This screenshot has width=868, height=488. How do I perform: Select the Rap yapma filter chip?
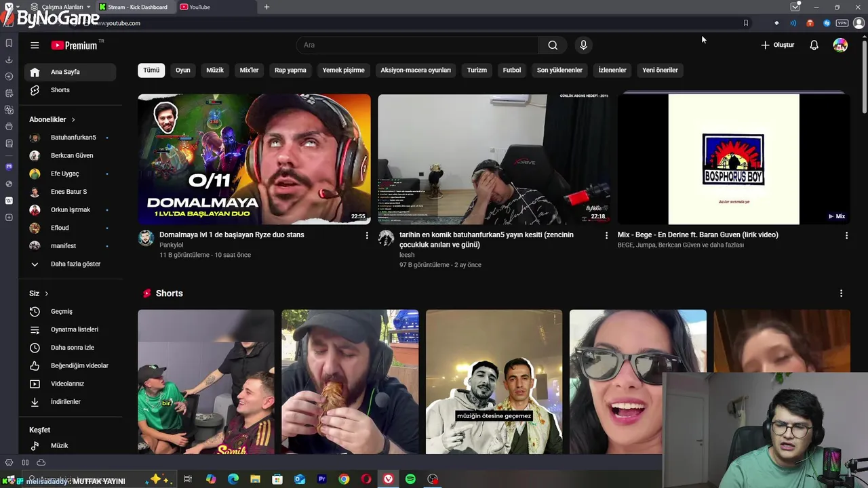click(x=290, y=70)
